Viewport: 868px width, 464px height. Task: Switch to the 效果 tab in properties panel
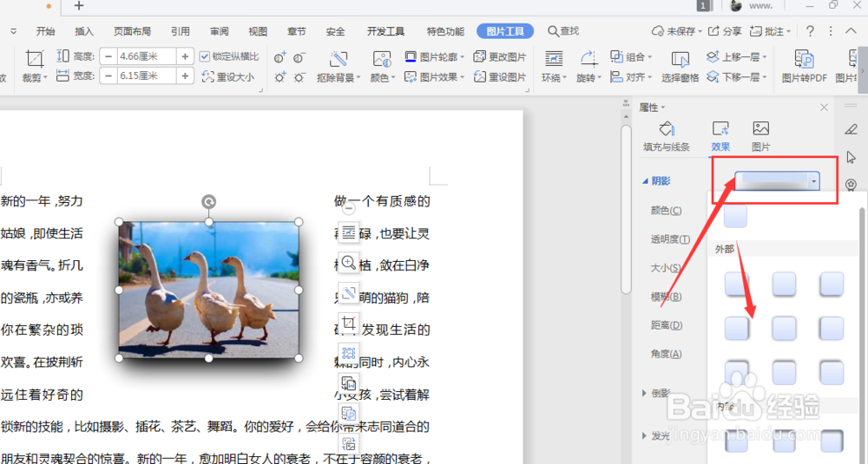[720, 136]
